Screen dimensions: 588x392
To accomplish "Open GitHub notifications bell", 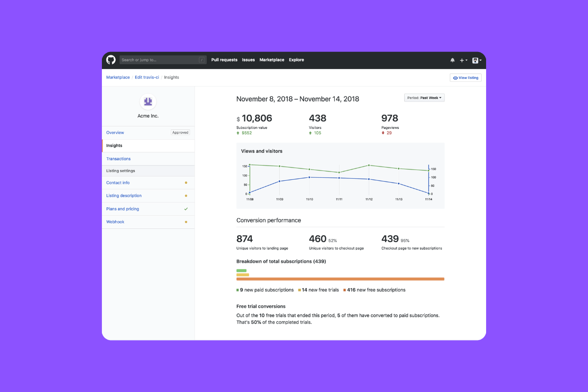I will tap(452, 60).
